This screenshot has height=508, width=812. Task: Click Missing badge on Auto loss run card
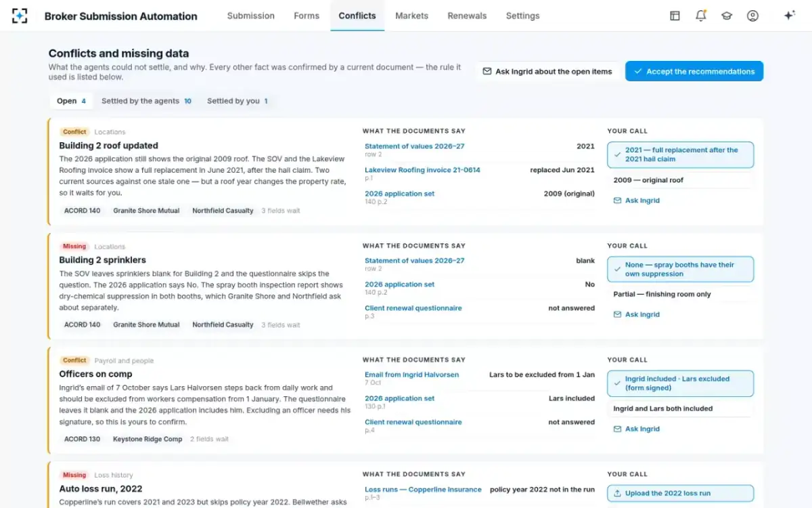(74, 475)
